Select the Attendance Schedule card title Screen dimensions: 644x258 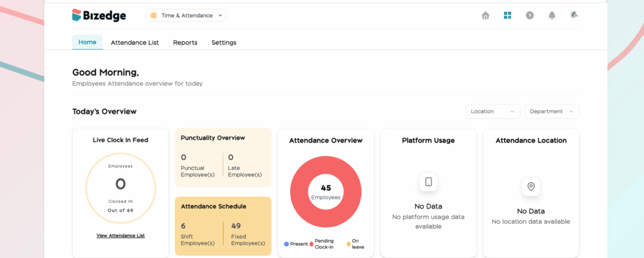[x=214, y=206]
